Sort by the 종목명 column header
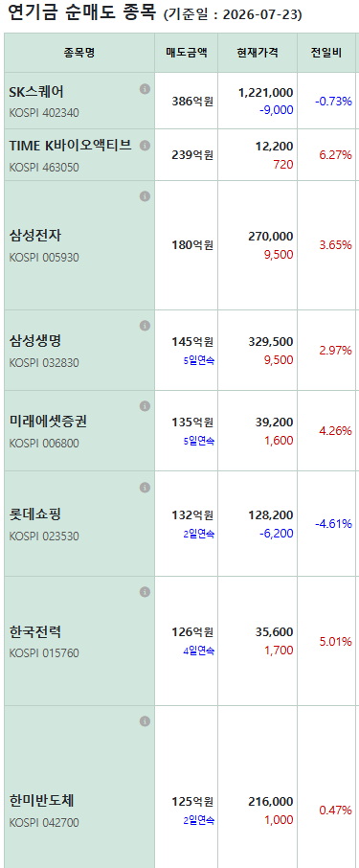This screenshot has height=868, width=359. tap(79, 53)
